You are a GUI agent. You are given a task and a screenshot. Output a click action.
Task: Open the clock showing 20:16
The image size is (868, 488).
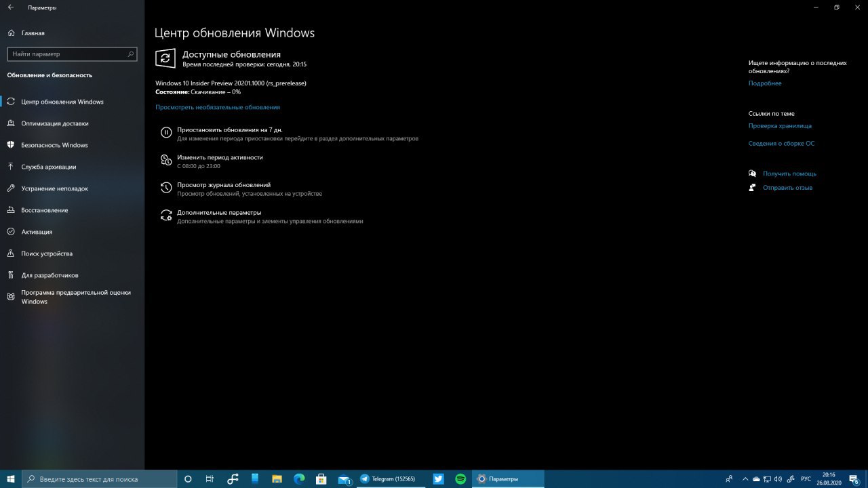[829, 479]
